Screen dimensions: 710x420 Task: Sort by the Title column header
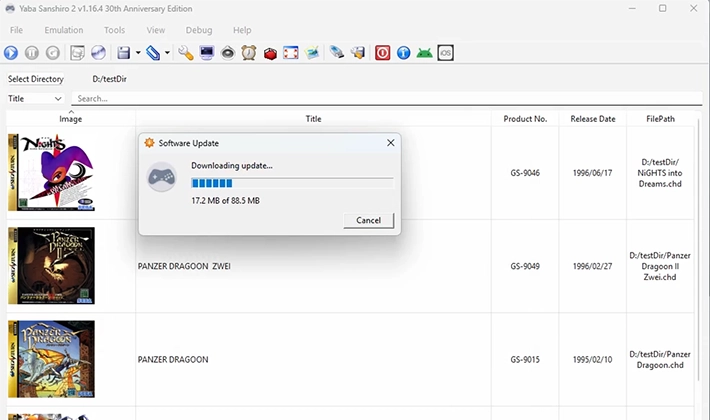pyautogui.click(x=313, y=119)
